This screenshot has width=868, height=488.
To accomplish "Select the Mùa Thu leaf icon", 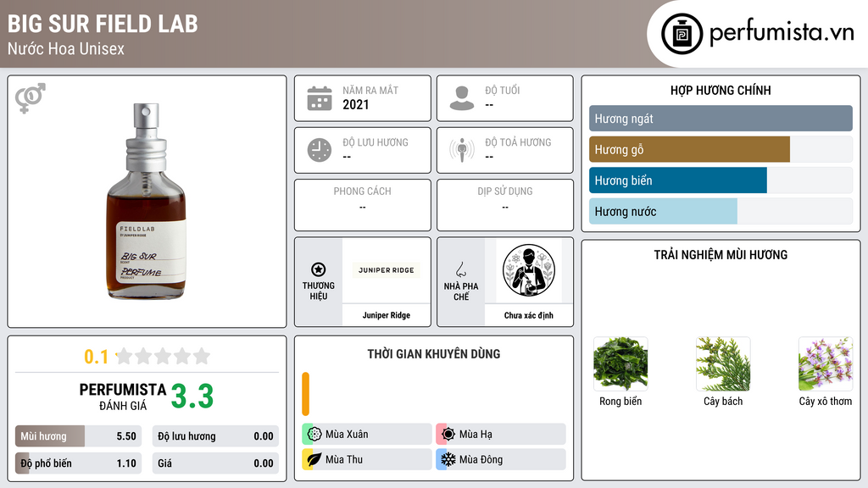I will 314,459.
